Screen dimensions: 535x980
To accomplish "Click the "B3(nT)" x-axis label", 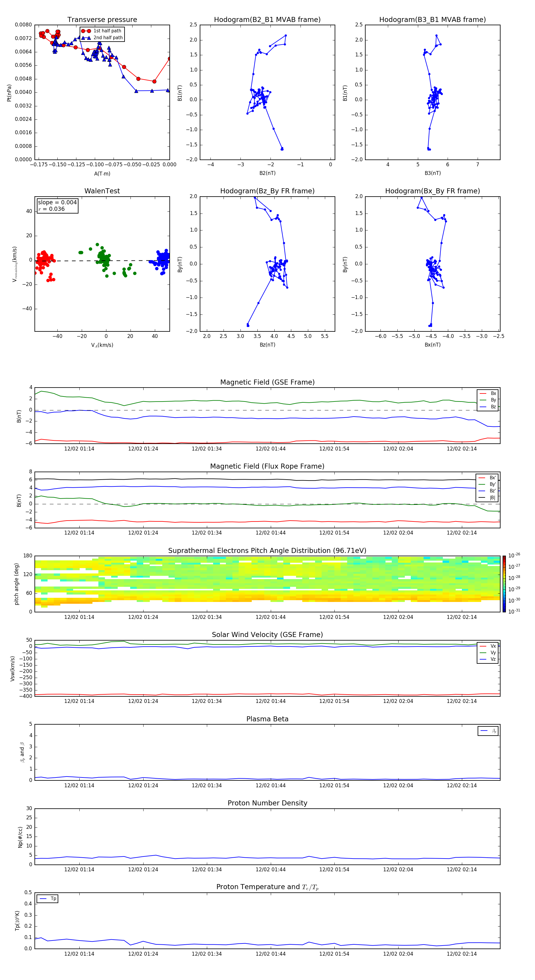I will [432, 173].
